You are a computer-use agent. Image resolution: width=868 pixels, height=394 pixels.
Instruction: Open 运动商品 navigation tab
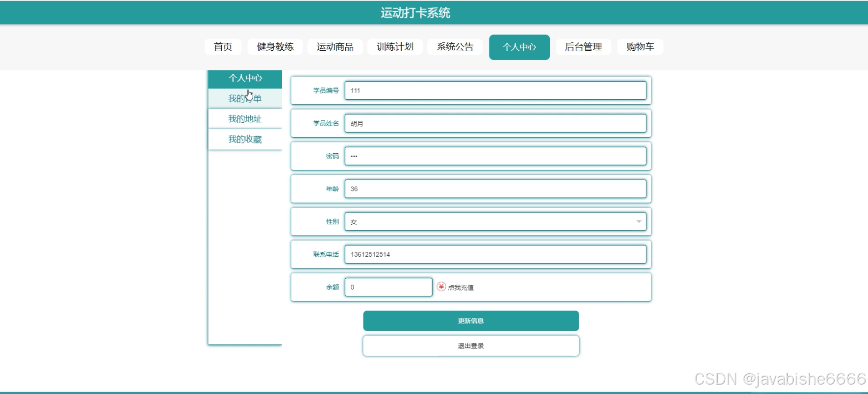coord(335,47)
